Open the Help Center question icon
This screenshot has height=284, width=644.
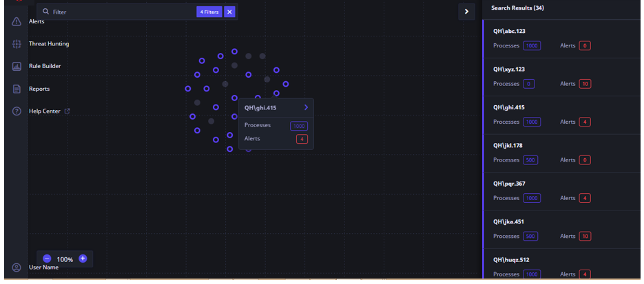tap(17, 111)
